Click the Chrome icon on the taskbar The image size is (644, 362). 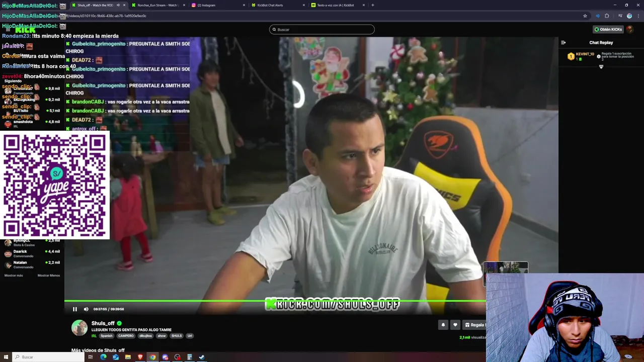coord(152,357)
